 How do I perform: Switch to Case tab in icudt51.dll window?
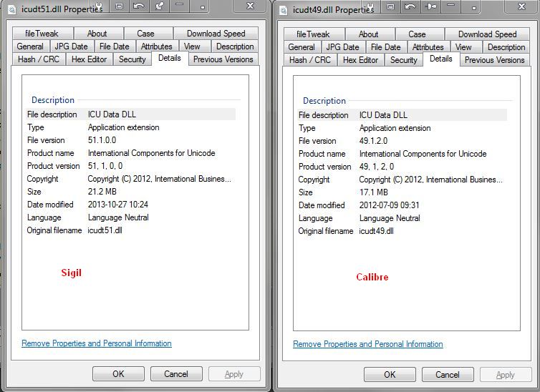[148, 34]
